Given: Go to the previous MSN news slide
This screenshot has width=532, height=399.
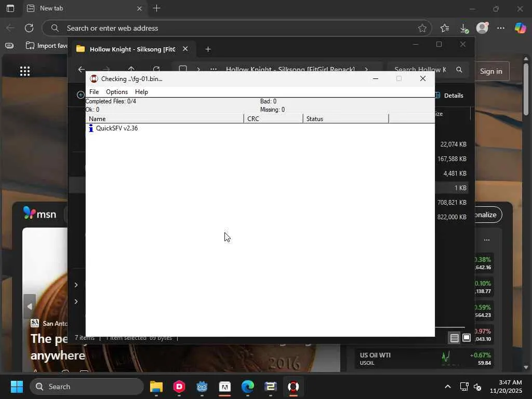Looking at the screenshot, I should coord(30,307).
